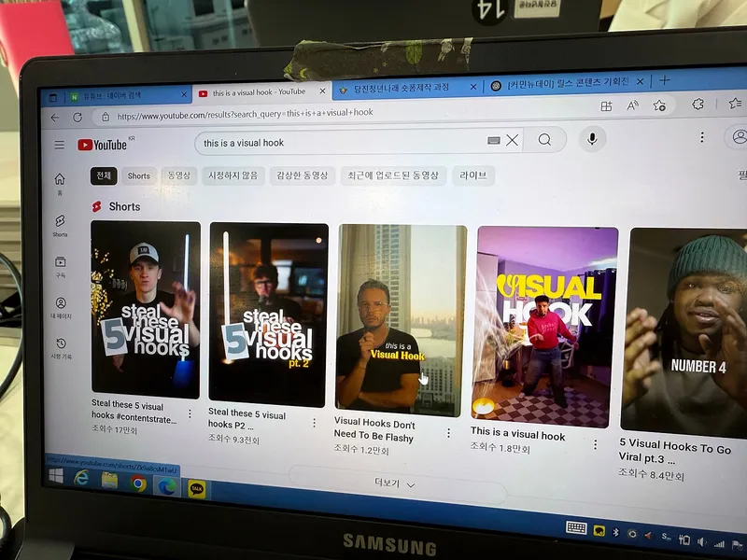Select the browser address bar URL
The width and height of the screenshot is (747, 560).
(246, 113)
